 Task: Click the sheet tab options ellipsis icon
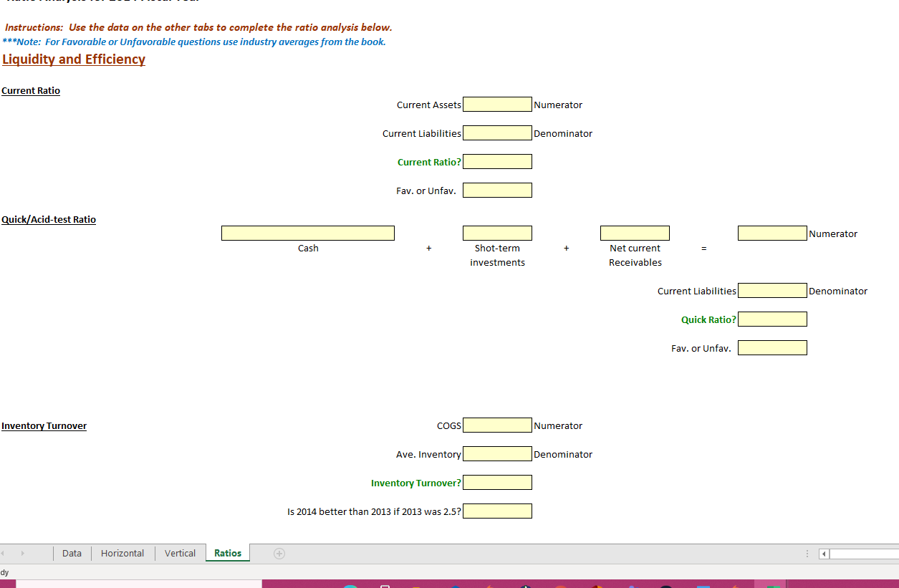click(x=807, y=553)
